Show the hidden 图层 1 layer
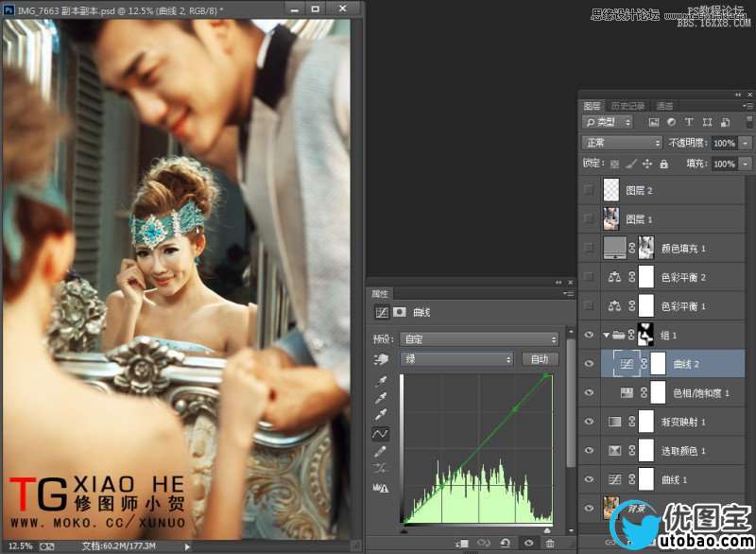This screenshot has height=554, width=756. click(x=588, y=219)
